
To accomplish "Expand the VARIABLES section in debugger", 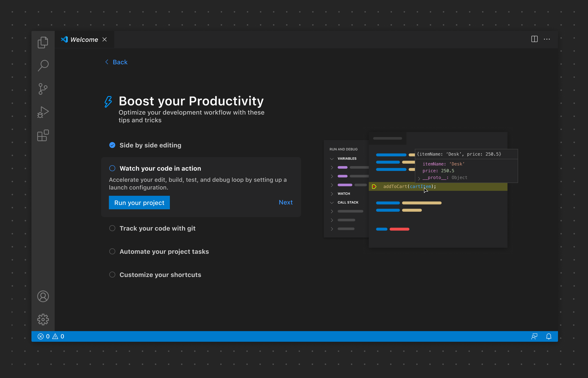I will [x=332, y=158].
